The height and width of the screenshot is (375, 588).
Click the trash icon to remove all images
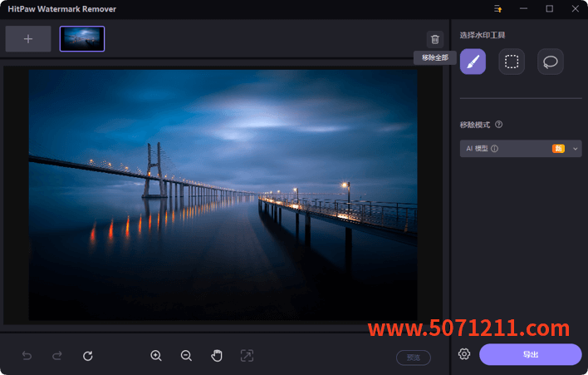click(x=435, y=39)
